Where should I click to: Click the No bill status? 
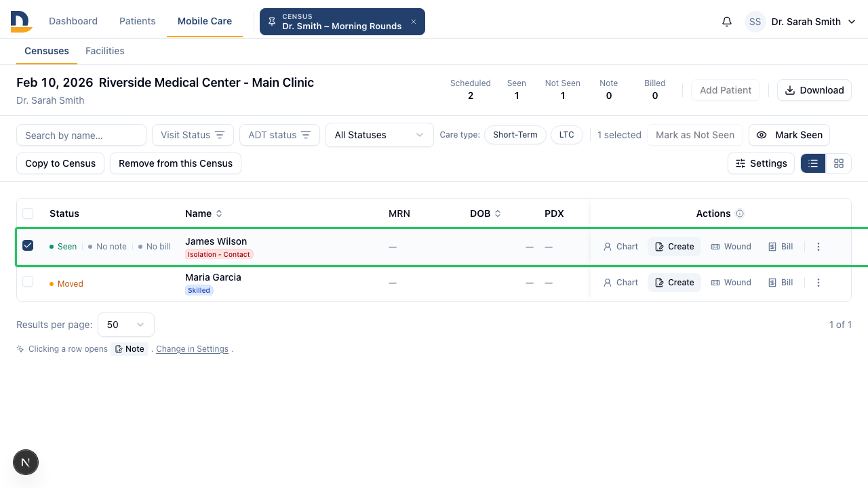pyautogui.click(x=155, y=247)
